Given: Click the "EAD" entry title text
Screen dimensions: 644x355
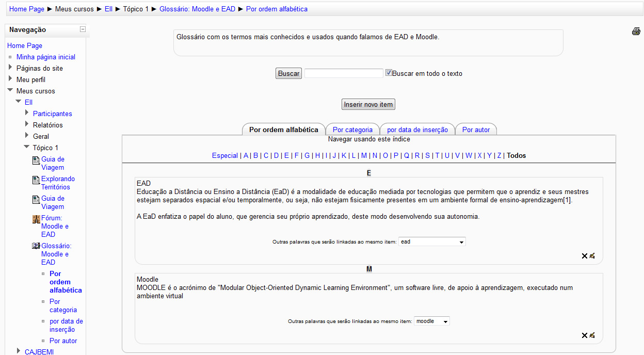Looking at the screenshot, I should pyautogui.click(x=144, y=183).
